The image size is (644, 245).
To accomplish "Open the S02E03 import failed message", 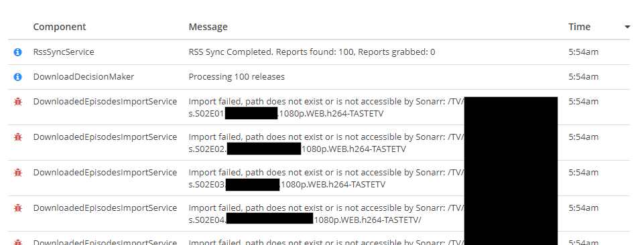I will click(x=326, y=179).
